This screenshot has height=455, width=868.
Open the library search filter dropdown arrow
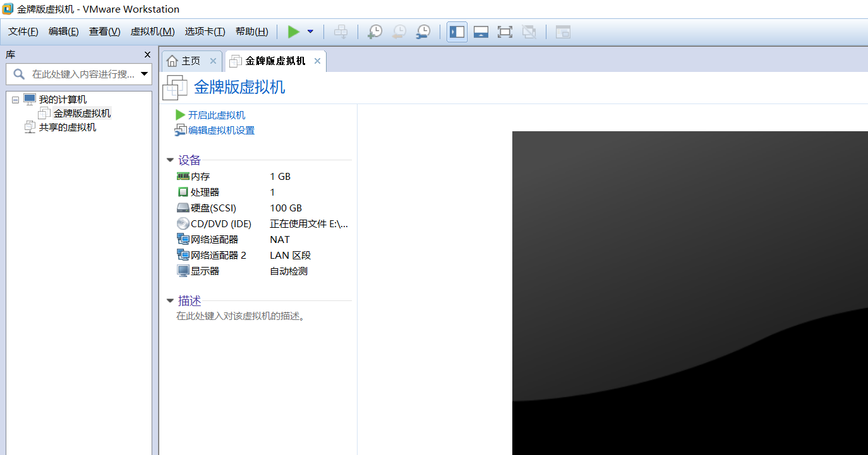145,74
